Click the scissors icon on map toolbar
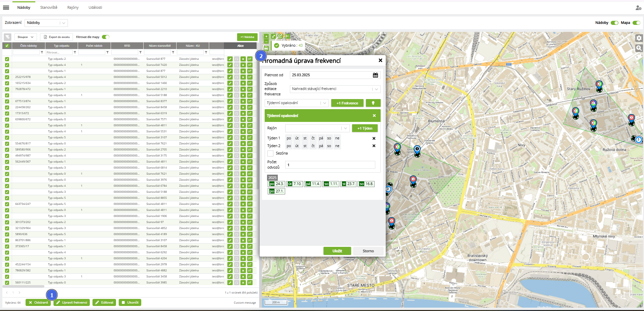This screenshot has height=311, width=644. 287,36
